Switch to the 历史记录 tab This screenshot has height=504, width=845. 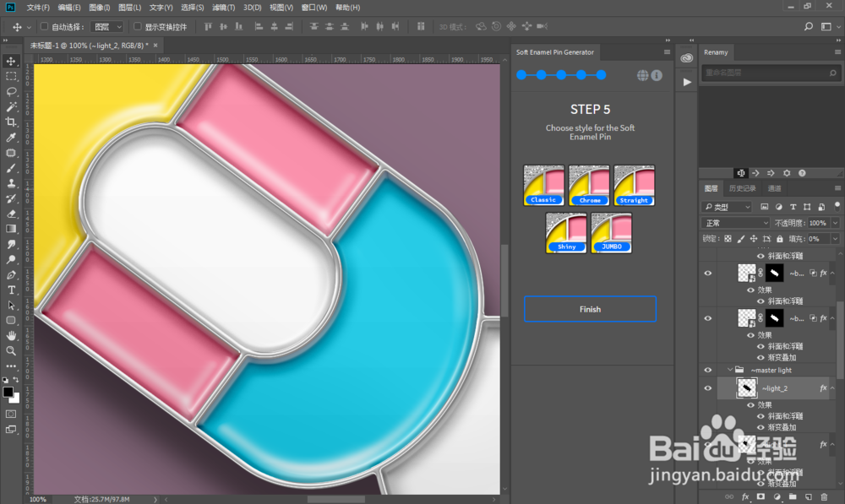[x=743, y=188]
